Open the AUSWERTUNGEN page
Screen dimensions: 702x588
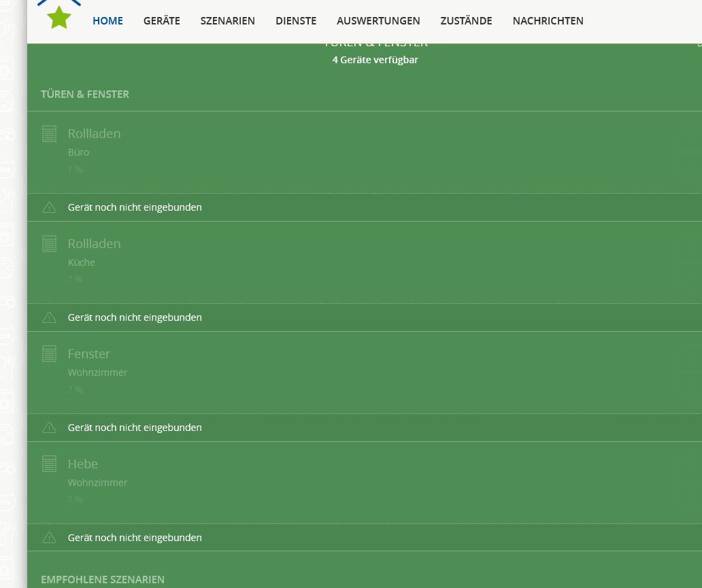click(378, 21)
